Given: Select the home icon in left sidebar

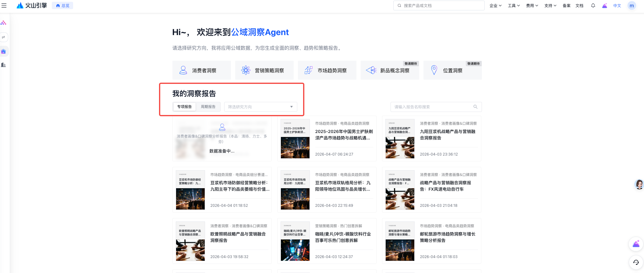Looking at the screenshot, I should pos(3,51).
